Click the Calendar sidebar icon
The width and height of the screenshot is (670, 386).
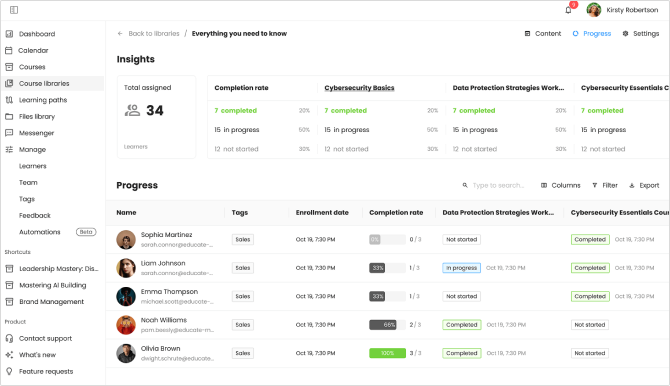9,50
